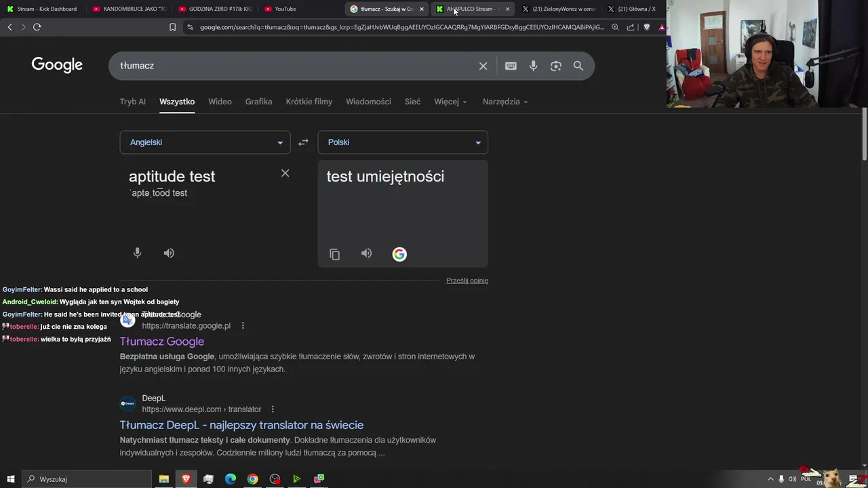This screenshot has height=488, width=868.
Task: Bookmark this page
Action: [172, 27]
